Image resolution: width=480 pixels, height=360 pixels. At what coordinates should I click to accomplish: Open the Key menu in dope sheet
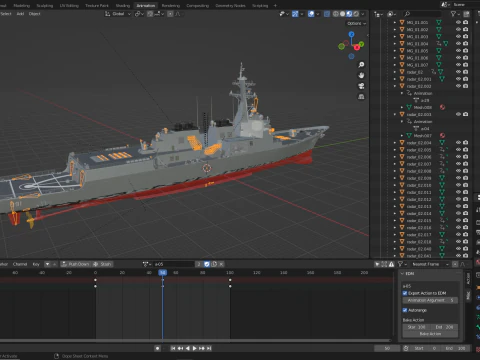pos(36,264)
